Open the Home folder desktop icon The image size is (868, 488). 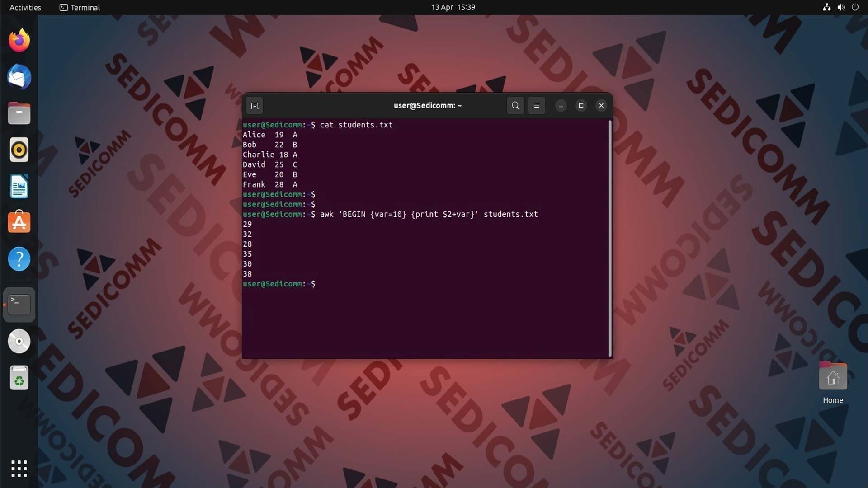click(x=833, y=383)
